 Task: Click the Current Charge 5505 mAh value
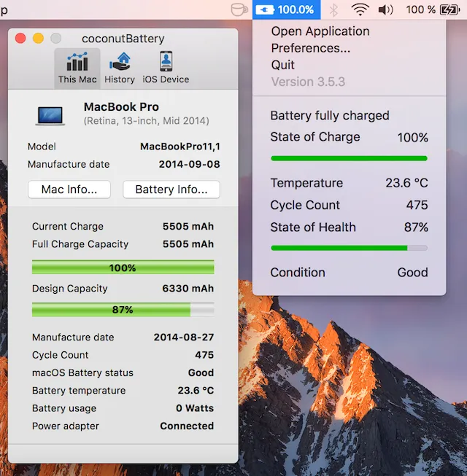tap(188, 227)
